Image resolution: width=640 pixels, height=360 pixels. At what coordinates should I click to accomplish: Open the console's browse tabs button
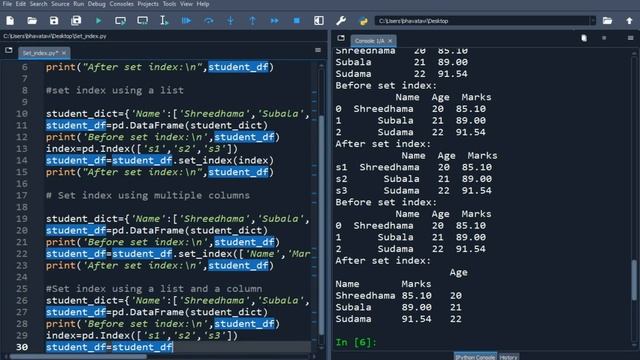(341, 38)
